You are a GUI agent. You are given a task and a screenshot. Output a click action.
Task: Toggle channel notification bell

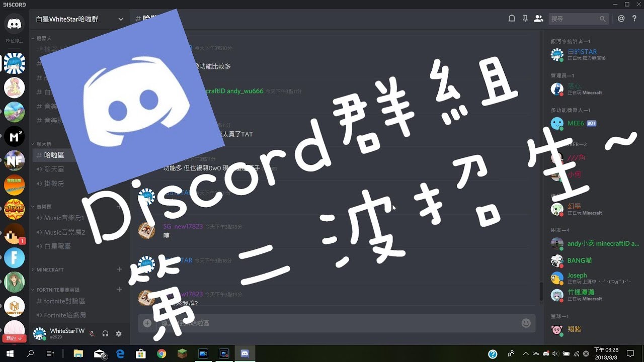click(x=512, y=19)
